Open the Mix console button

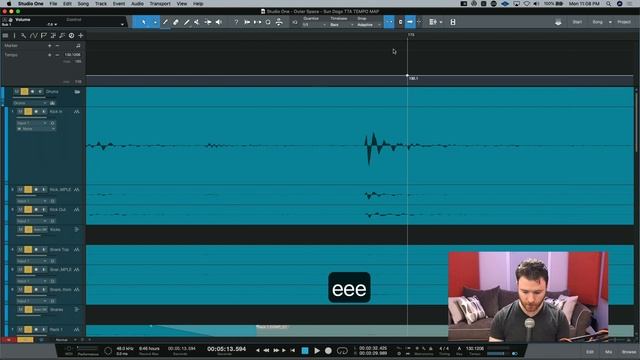coord(608,352)
